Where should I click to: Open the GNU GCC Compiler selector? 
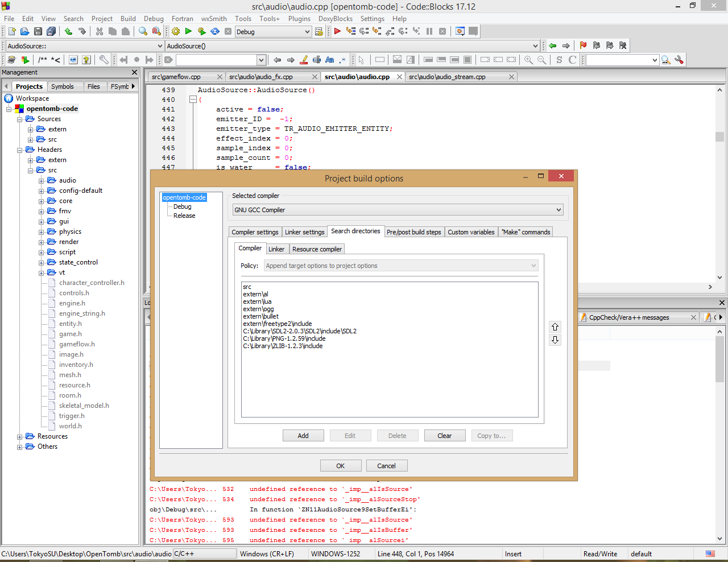click(x=397, y=209)
